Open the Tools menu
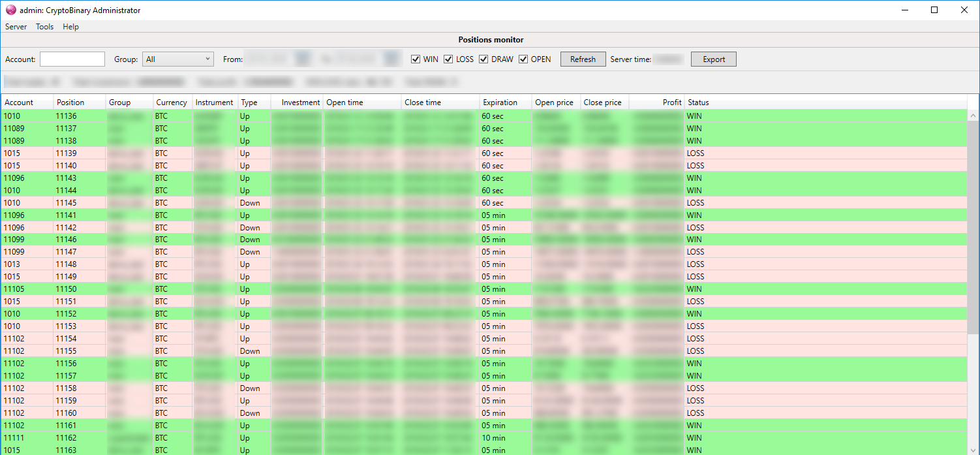This screenshot has width=980, height=455. click(x=44, y=27)
